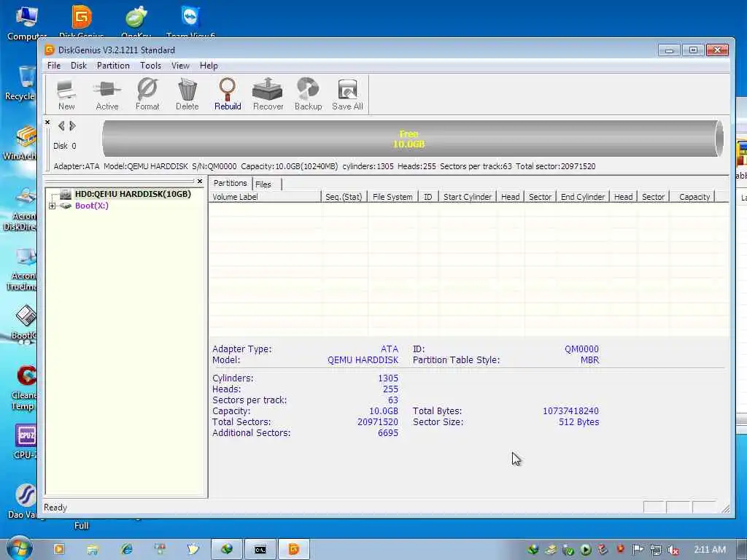Go to next disk with right arrow
This screenshot has height=560, width=747.
[x=72, y=125]
